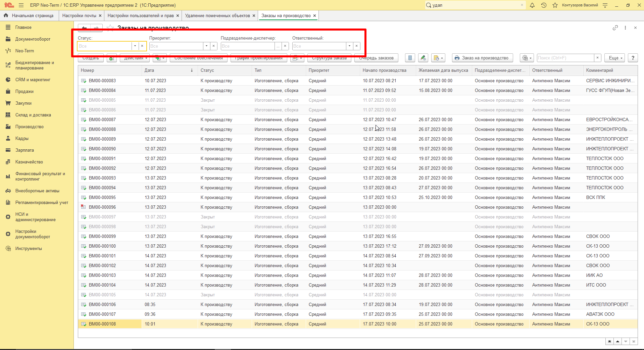The width and height of the screenshot is (644, 350).
Task: Open the history clock icon
Action: [x=544, y=5]
